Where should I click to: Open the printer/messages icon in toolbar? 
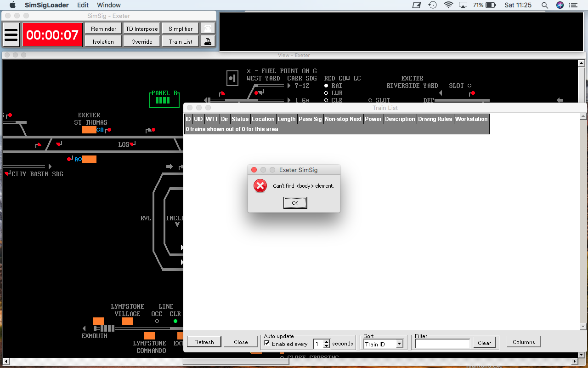[x=208, y=41]
